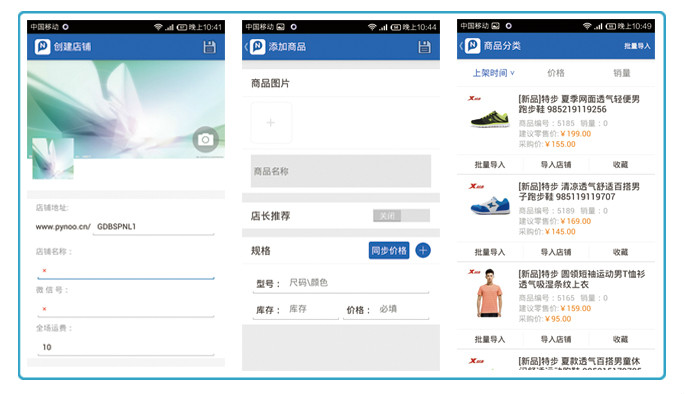Go back from the 添加商品 screen

point(246,46)
